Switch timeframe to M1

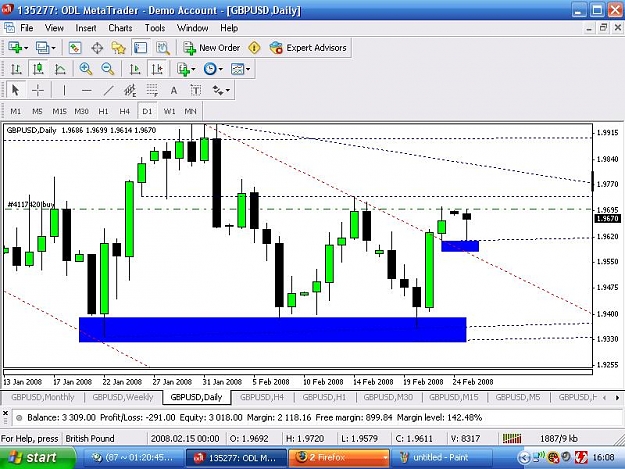point(16,111)
